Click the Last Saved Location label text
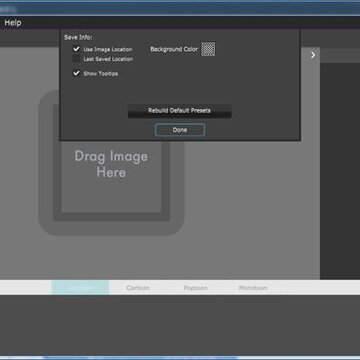 pos(108,59)
